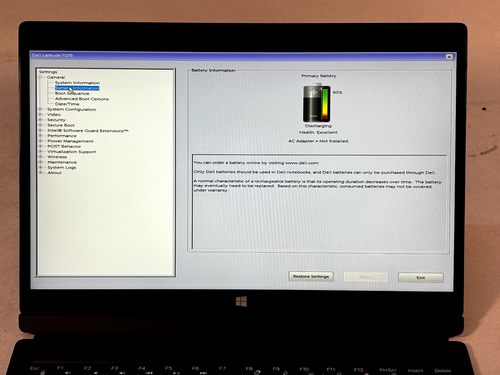Screen dimensions: 500x375
Task: Select System Information in the settings tree
Action: pyautogui.click(x=77, y=83)
